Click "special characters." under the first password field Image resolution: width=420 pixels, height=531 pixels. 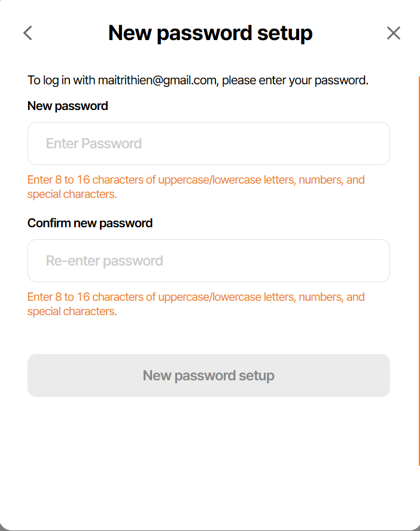[x=72, y=194]
